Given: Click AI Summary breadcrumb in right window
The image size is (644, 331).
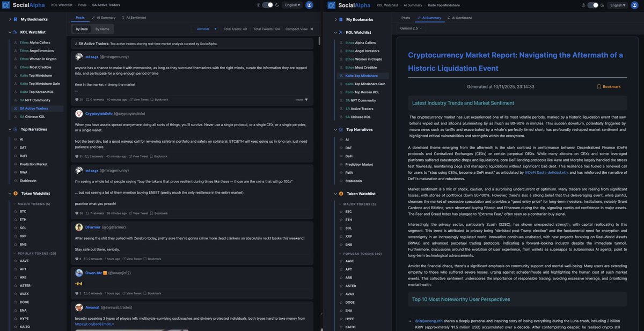Looking at the screenshot, I should tap(412, 5).
